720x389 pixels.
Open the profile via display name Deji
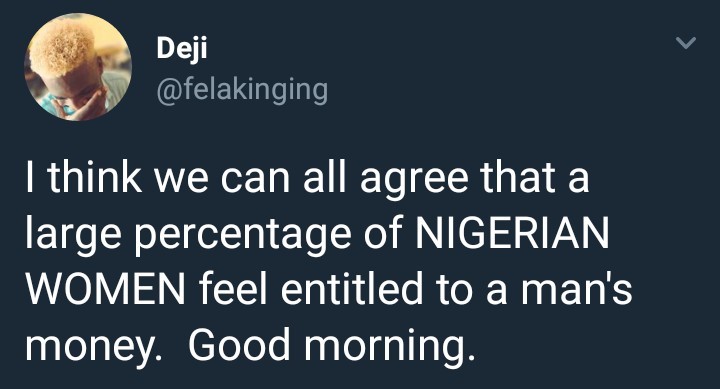pyautogui.click(x=182, y=48)
